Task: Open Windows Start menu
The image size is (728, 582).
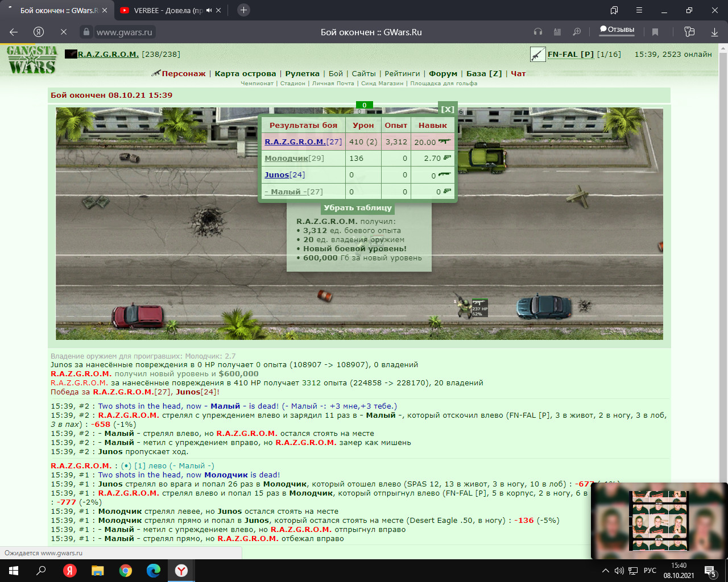Action: click(14, 571)
